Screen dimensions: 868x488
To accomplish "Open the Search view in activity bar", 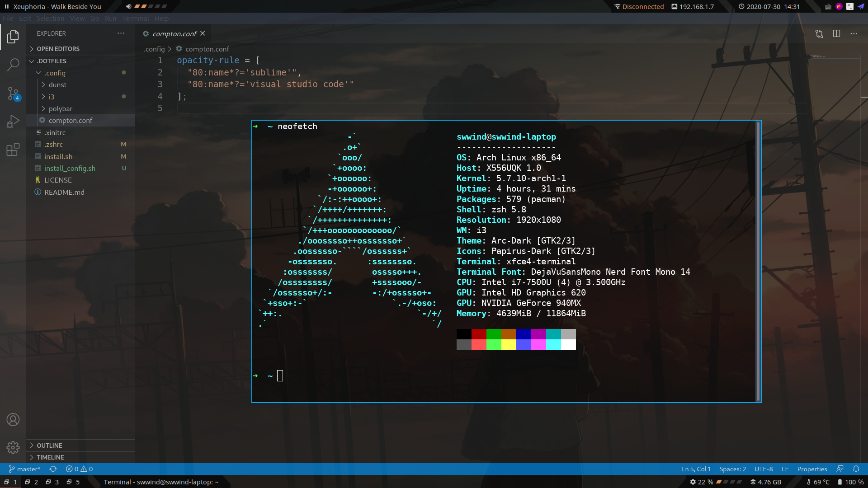I will pyautogui.click(x=13, y=65).
